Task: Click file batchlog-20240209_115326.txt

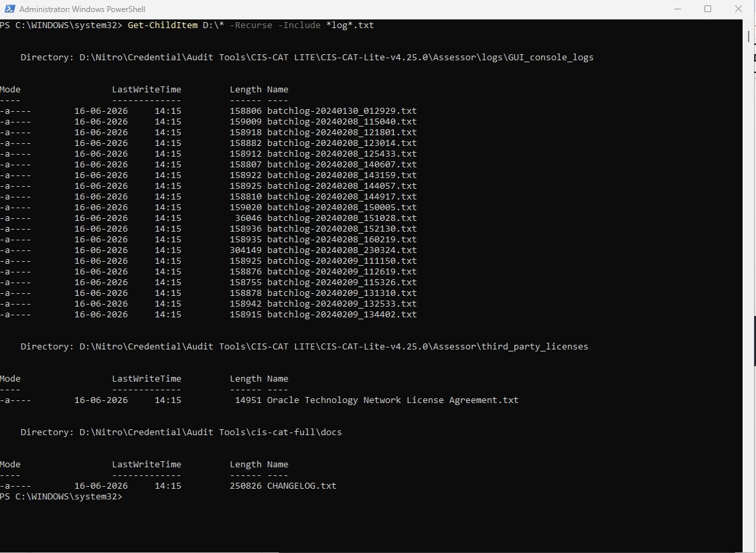Action: [x=342, y=282]
